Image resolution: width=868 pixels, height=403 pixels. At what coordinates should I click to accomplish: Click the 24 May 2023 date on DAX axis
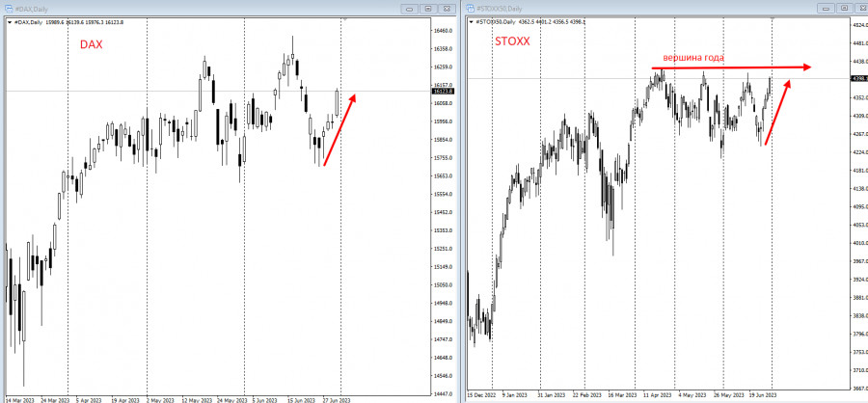click(x=231, y=399)
